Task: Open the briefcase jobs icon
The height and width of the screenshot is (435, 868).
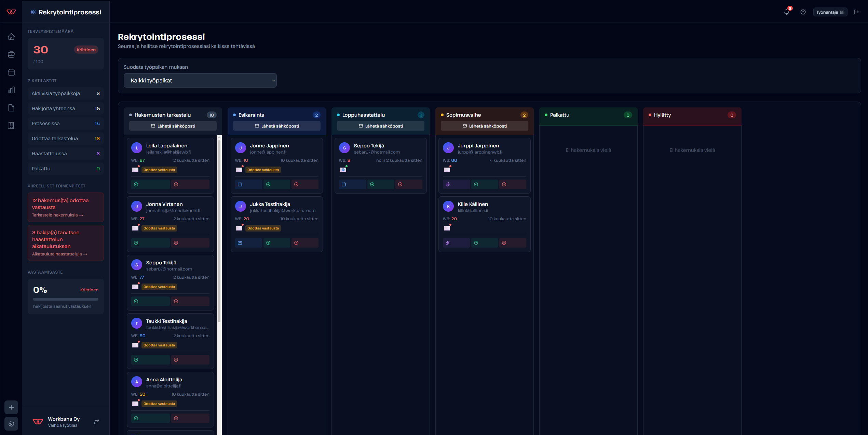Action: pos(11,54)
